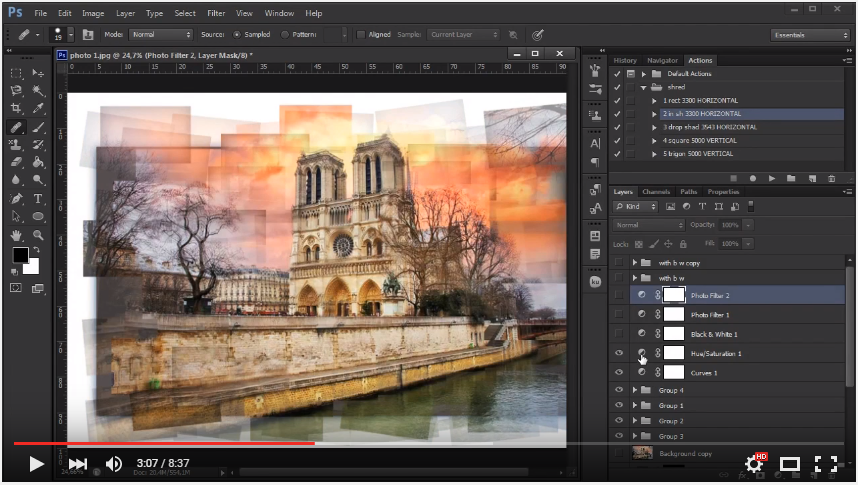Click the Play action button in Actions panel

pos(772,178)
